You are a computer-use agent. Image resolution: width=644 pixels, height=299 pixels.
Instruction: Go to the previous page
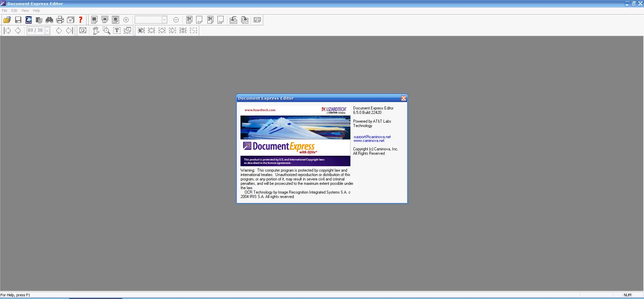coord(18,31)
